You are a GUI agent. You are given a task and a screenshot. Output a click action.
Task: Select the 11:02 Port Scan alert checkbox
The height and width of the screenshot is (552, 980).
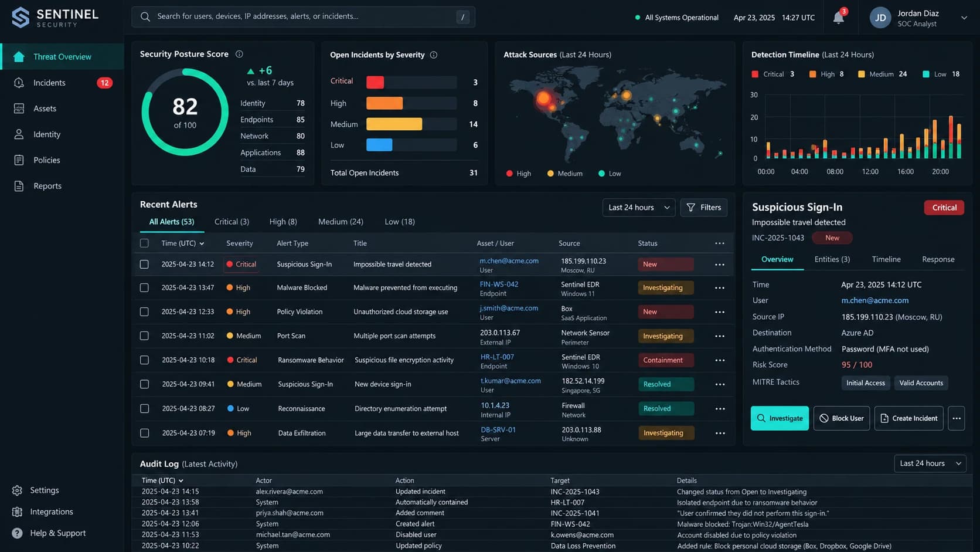(144, 336)
